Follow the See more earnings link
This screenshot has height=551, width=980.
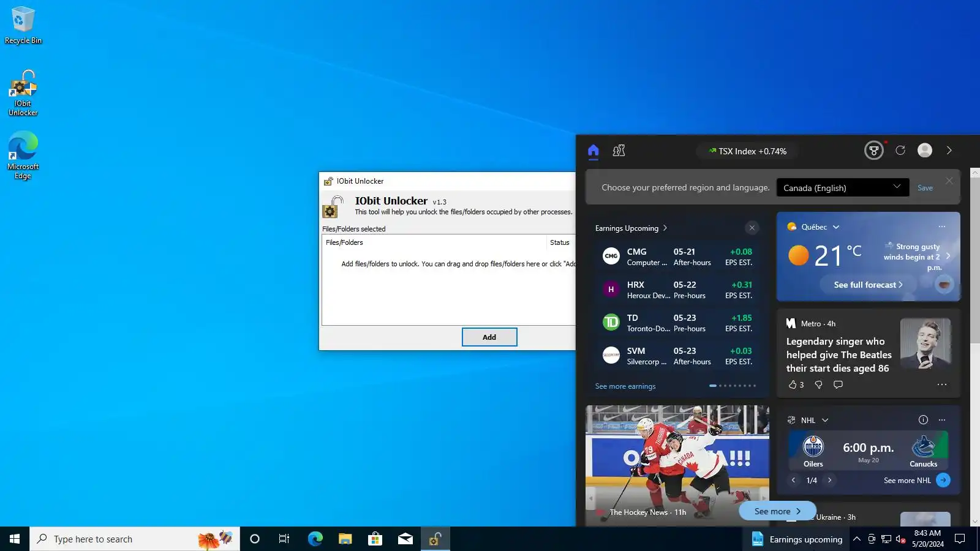point(625,386)
